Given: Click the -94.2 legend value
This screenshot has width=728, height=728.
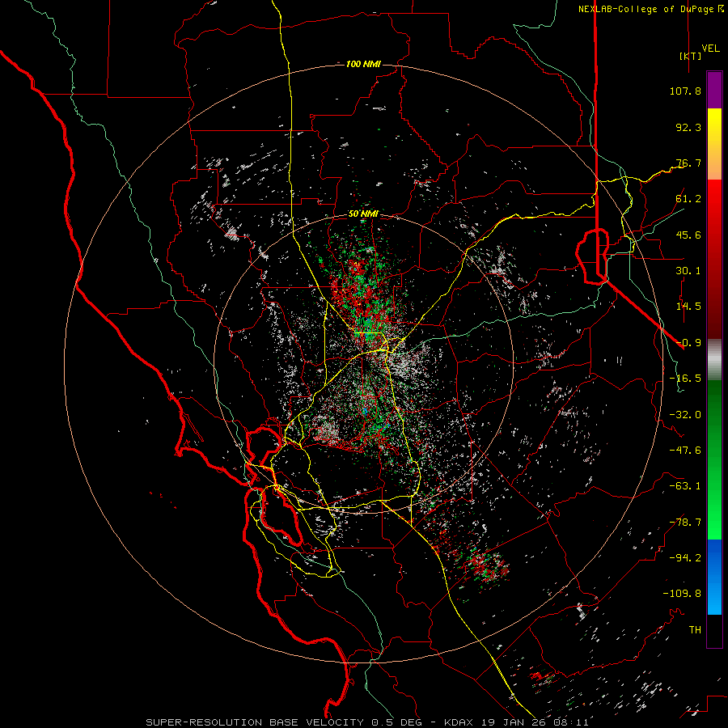Looking at the screenshot, I should pyautogui.click(x=685, y=558).
